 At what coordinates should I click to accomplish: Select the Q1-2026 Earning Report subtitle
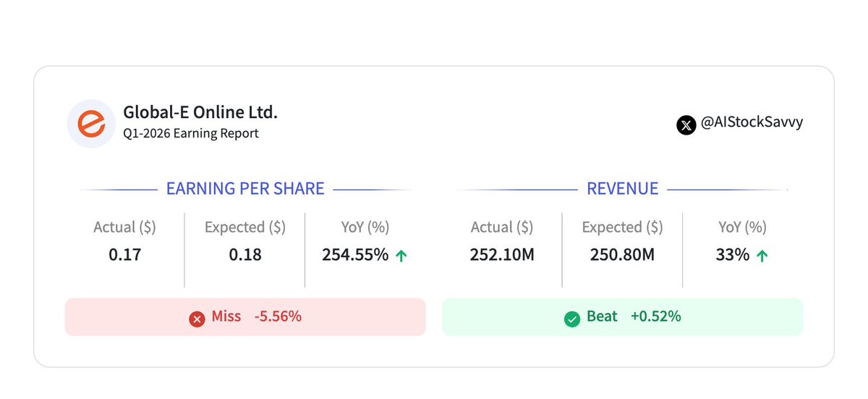(x=191, y=134)
